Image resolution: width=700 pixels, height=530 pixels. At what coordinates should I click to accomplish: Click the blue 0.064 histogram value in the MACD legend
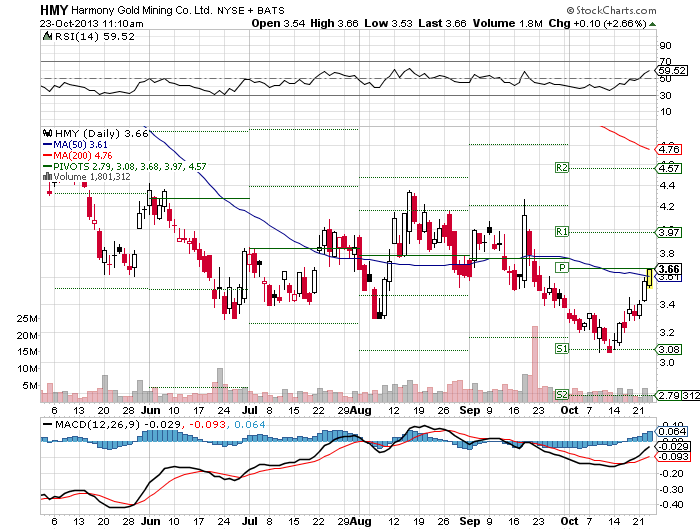tap(250, 424)
